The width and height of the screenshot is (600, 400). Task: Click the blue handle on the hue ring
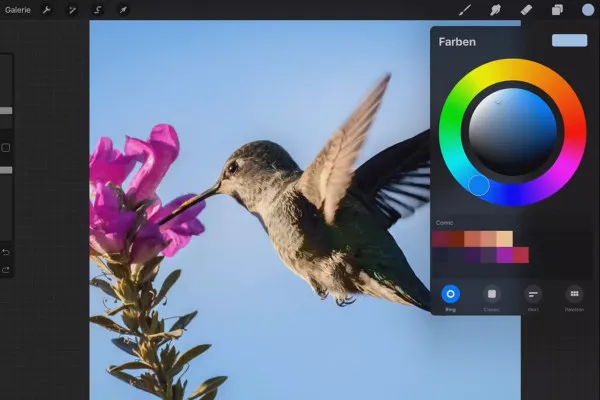(479, 185)
